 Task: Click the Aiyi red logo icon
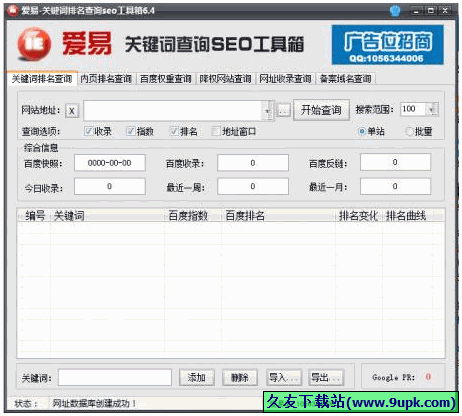pos(34,44)
